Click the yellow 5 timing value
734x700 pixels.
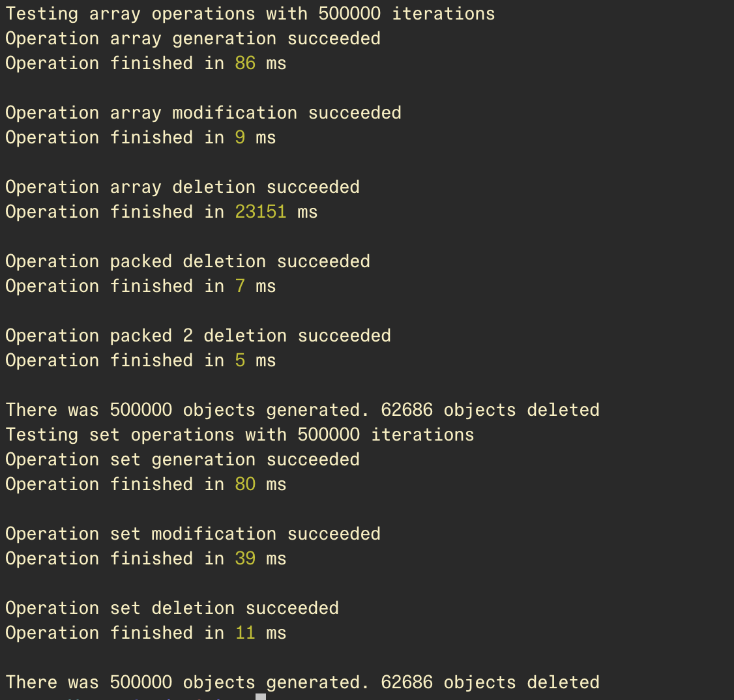point(240,361)
